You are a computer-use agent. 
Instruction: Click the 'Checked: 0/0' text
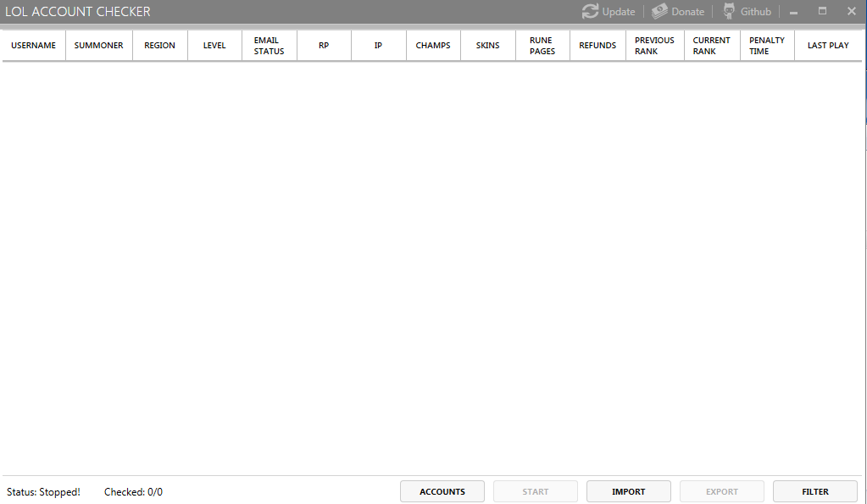point(133,492)
